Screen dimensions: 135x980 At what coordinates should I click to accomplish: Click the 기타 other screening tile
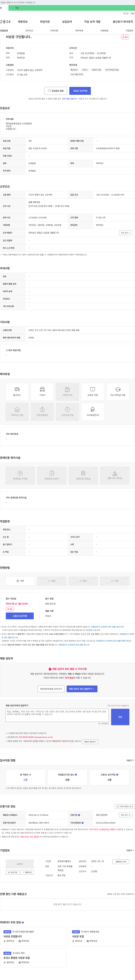click(x=115, y=581)
